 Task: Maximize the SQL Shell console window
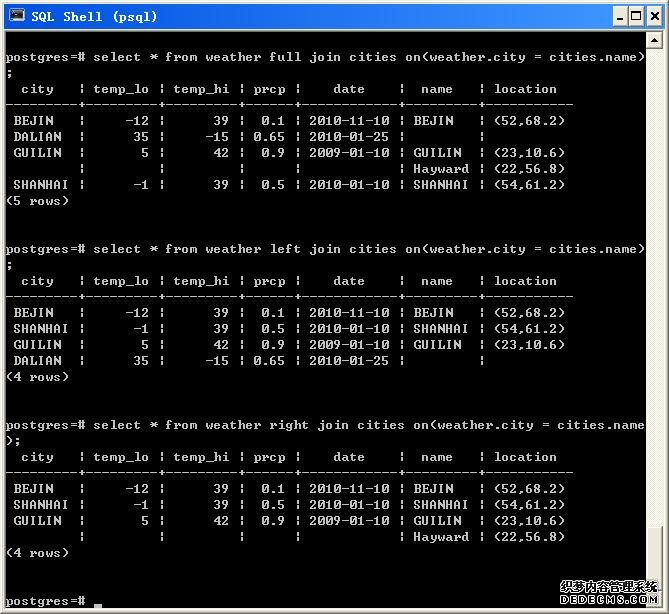pos(636,16)
